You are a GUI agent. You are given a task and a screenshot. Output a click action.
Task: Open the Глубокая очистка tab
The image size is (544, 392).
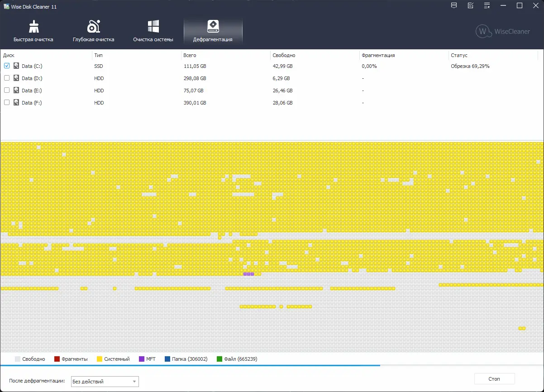[93, 31]
